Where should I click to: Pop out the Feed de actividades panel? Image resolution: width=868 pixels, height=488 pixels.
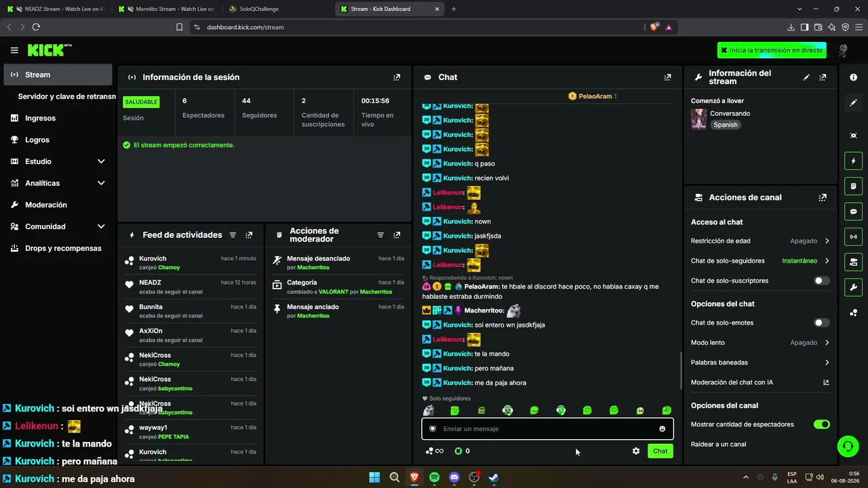point(249,235)
